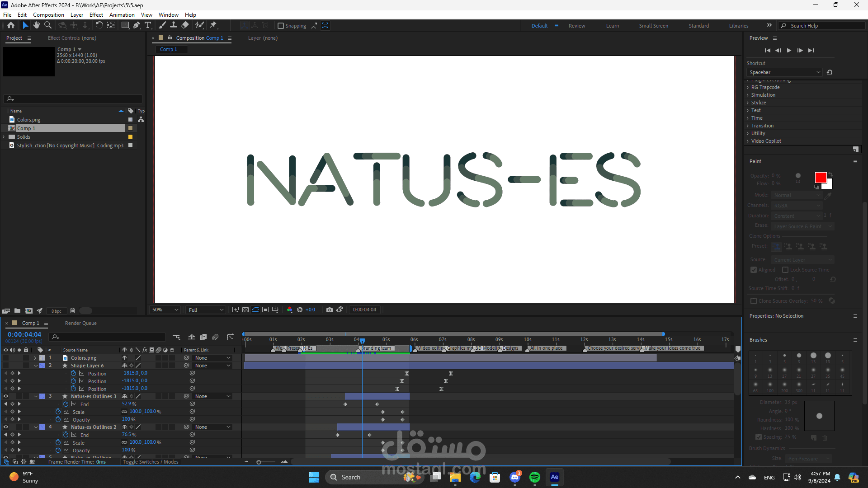Toggle visibility of Natus-es Outlines 2 layer
The height and width of the screenshot is (488, 868).
point(6,427)
